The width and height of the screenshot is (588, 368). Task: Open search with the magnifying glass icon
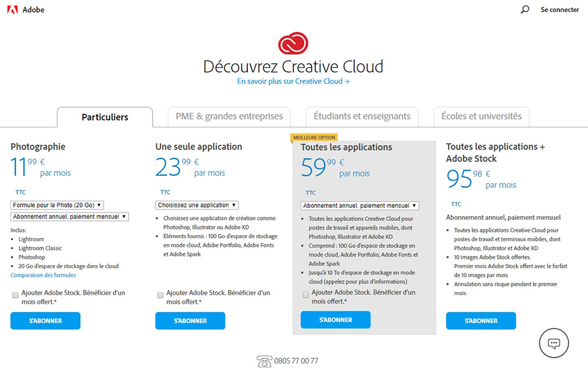(525, 10)
